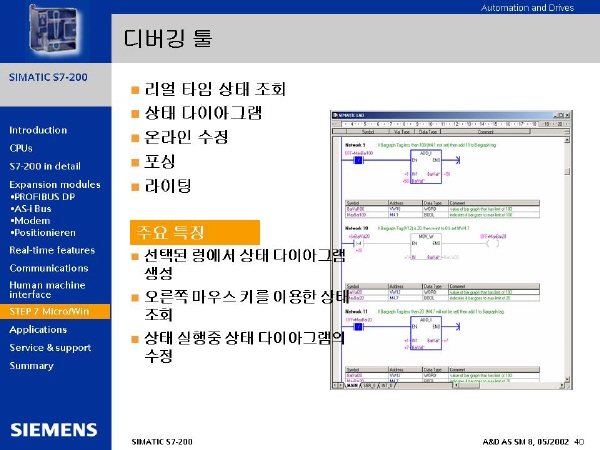The height and width of the screenshot is (450, 600).
Task: Click the arrow terminator after Network 1 box
Action: (x=457, y=160)
